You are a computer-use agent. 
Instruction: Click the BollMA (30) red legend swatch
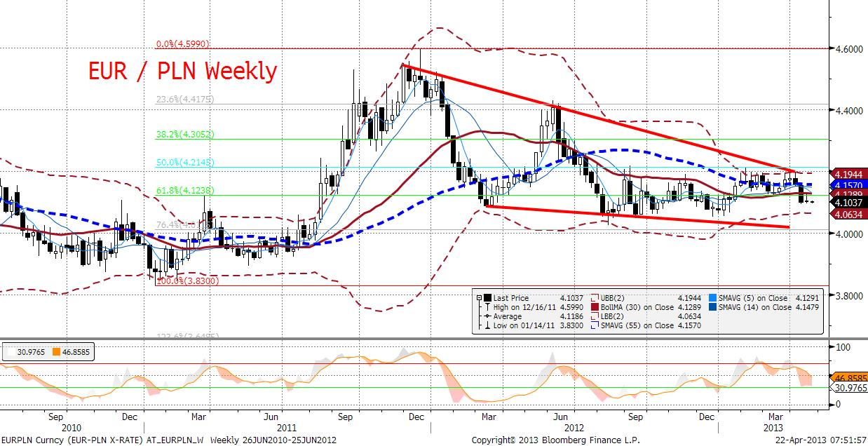595,307
